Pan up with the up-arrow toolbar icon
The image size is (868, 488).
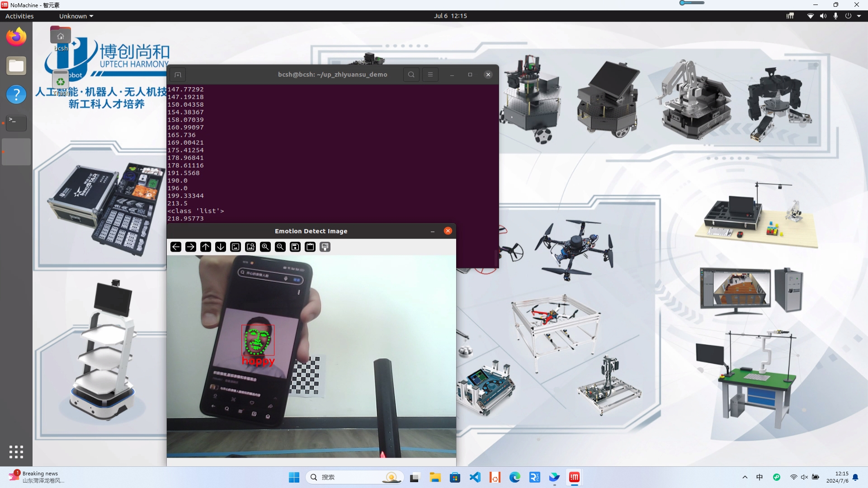(x=206, y=247)
